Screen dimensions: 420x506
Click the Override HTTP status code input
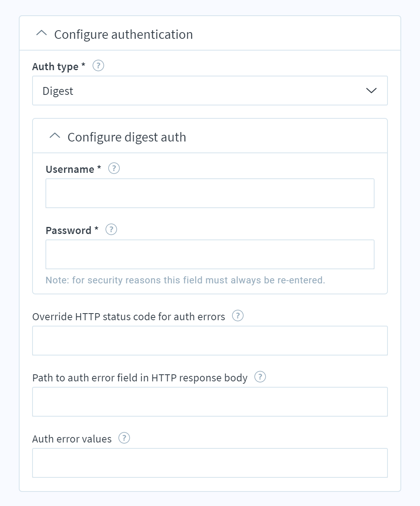point(210,340)
